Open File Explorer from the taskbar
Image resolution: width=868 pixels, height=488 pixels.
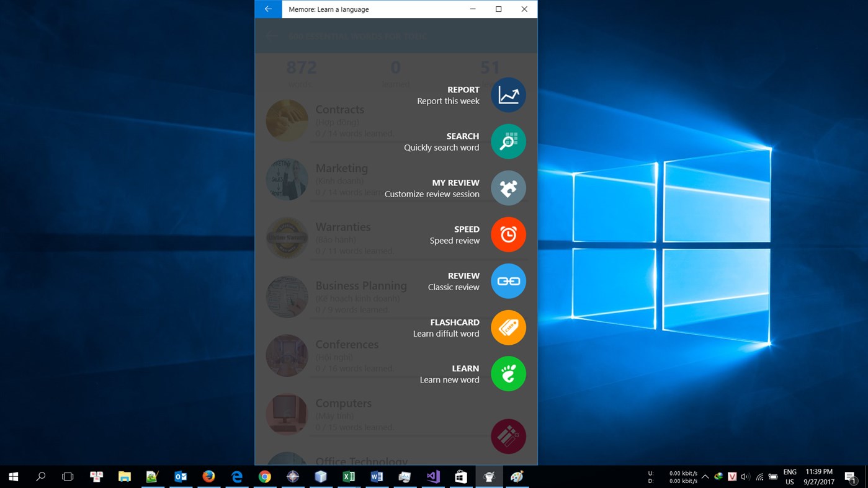[x=125, y=476]
